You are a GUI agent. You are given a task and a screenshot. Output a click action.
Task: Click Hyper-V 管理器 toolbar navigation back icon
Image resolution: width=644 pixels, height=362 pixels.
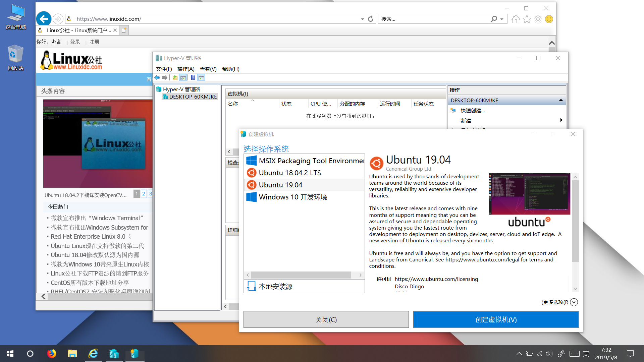(157, 77)
